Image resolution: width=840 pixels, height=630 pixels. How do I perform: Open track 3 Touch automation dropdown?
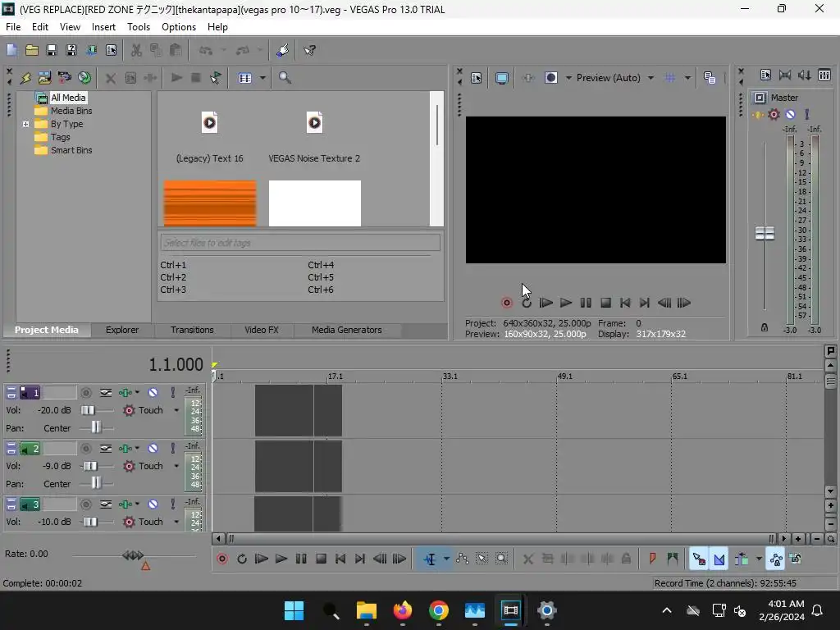[176, 522]
